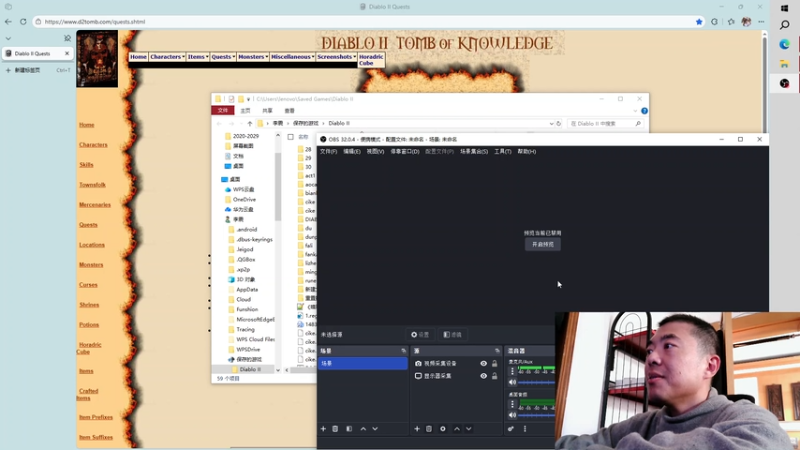Screen dimensions: 800x450
Task: Open OBS 停靠窗口(D) menu
Action: click(405, 152)
